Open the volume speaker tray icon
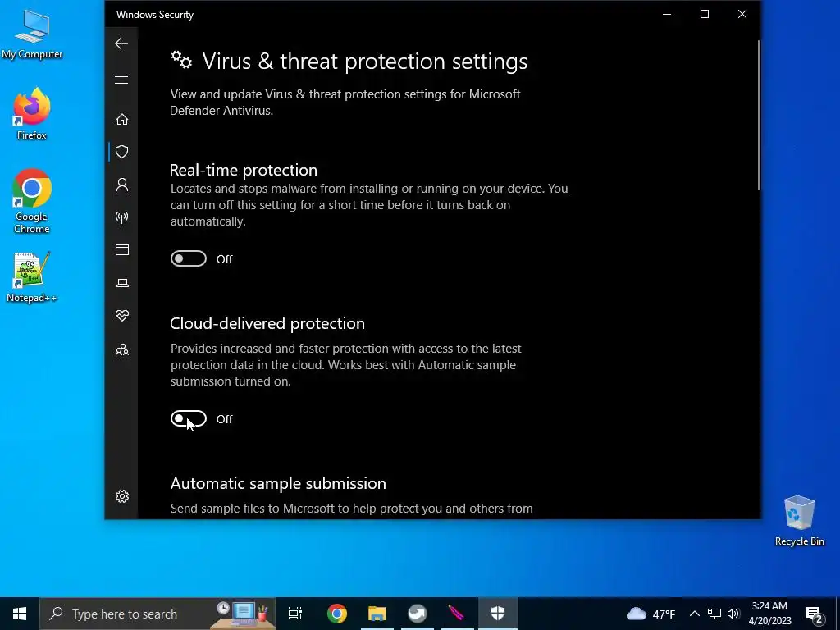This screenshot has height=630, width=840. point(733,614)
